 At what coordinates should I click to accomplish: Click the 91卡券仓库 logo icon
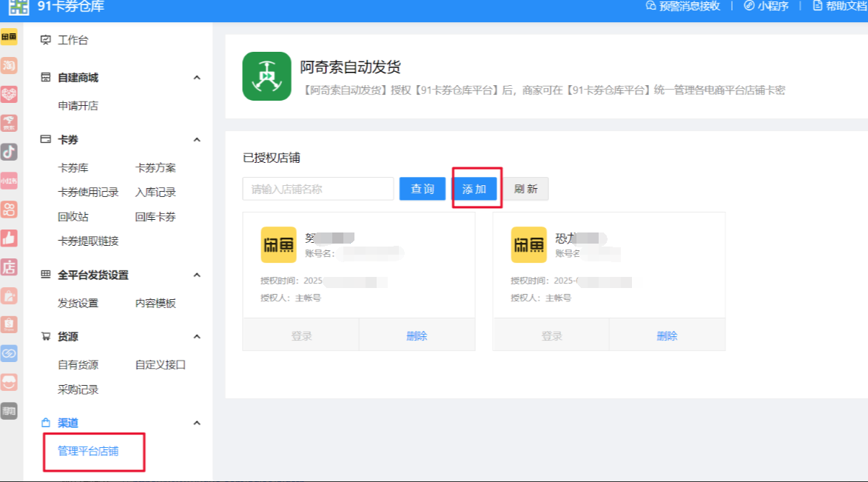pos(18,7)
